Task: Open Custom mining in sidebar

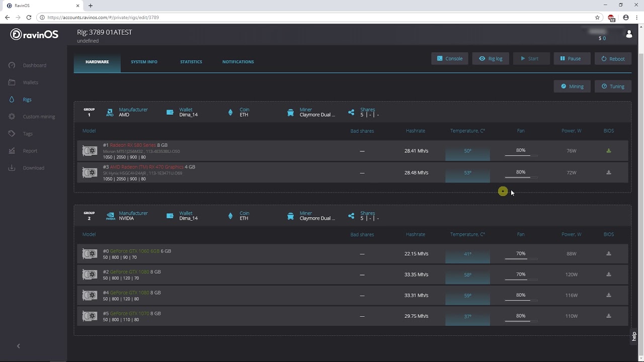Action: [x=32, y=117]
